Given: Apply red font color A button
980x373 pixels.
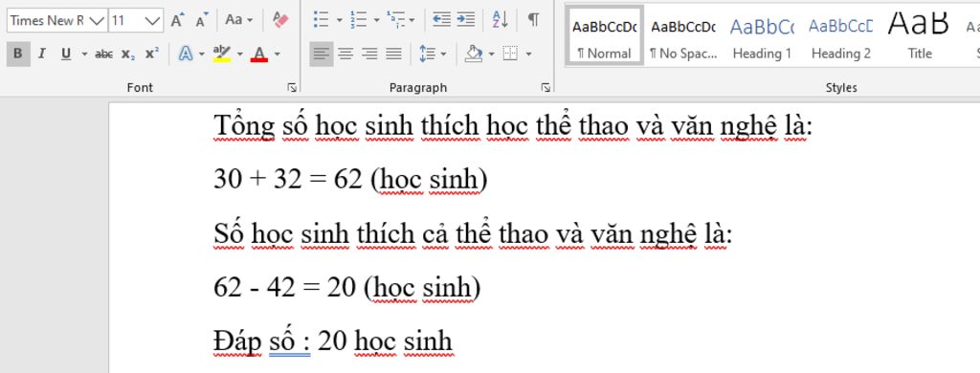Looking at the screenshot, I should tap(259, 54).
